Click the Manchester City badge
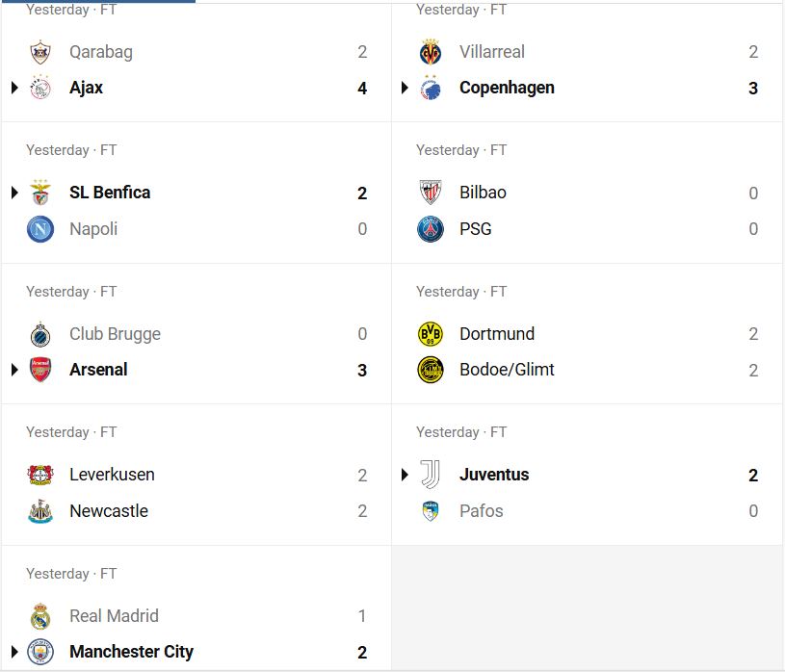Viewport: 785px width, 672px height. (x=40, y=652)
